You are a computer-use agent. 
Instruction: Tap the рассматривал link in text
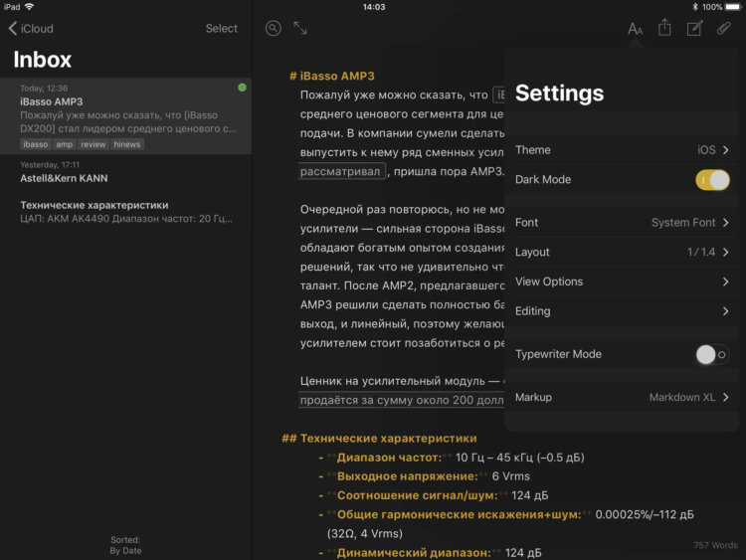340,171
